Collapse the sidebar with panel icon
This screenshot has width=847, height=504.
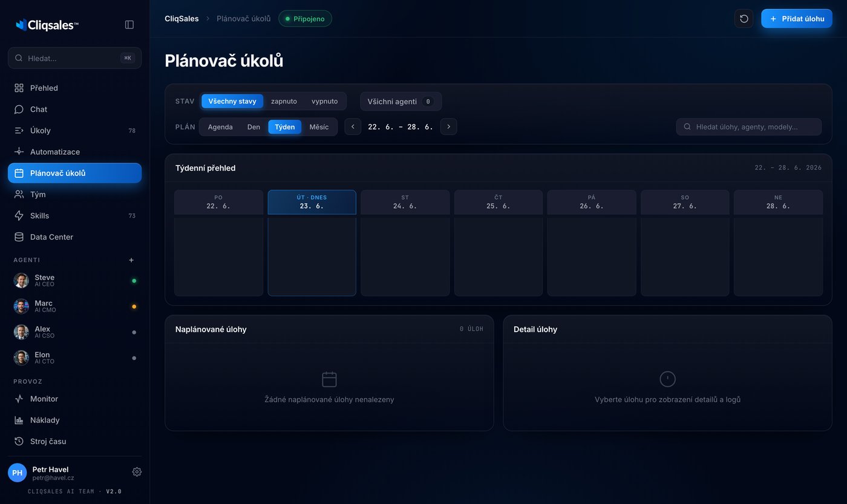(129, 25)
